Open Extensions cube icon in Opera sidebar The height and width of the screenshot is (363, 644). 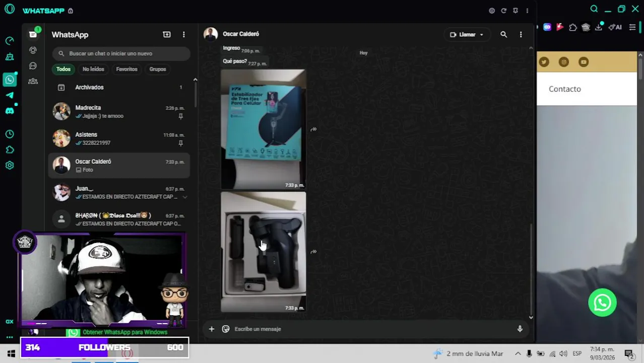[x=10, y=150]
